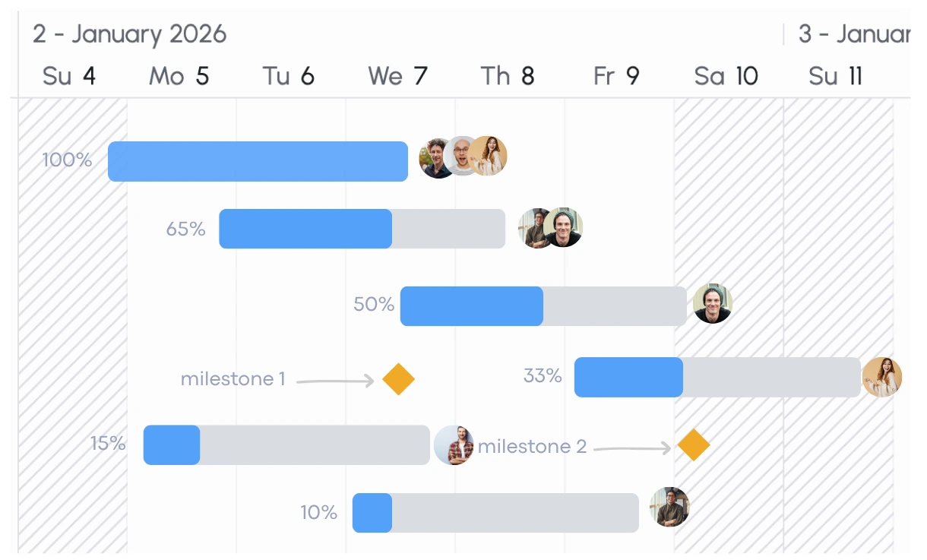
Task: Click the "milestone 1" text label
Action: (233, 379)
